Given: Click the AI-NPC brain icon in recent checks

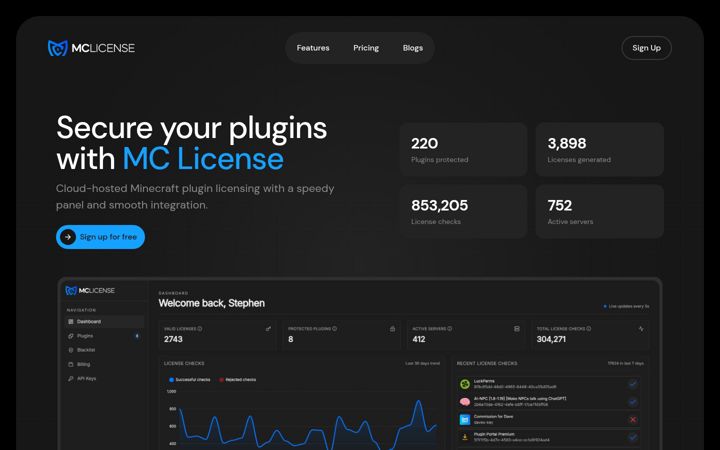Looking at the screenshot, I should tap(465, 402).
